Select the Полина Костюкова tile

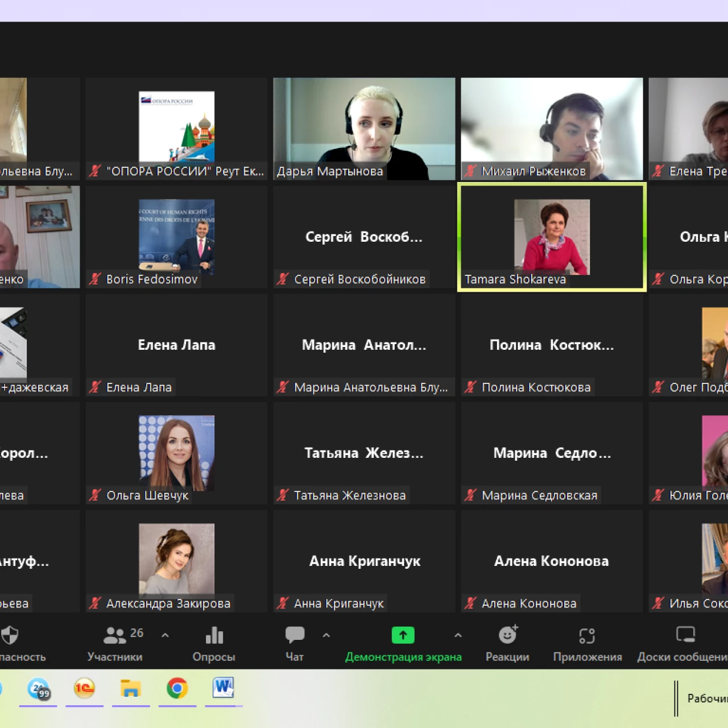click(552, 345)
